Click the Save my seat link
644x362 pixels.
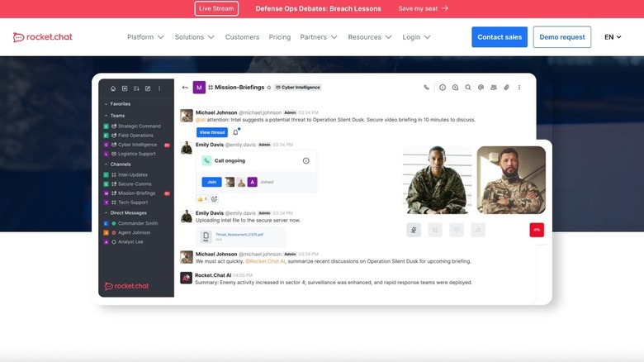(423, 8)
